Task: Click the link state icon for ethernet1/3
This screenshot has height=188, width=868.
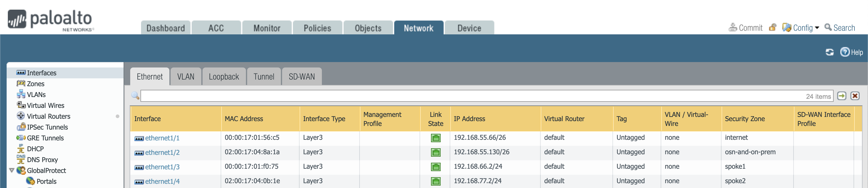Action: pos(435,167)
